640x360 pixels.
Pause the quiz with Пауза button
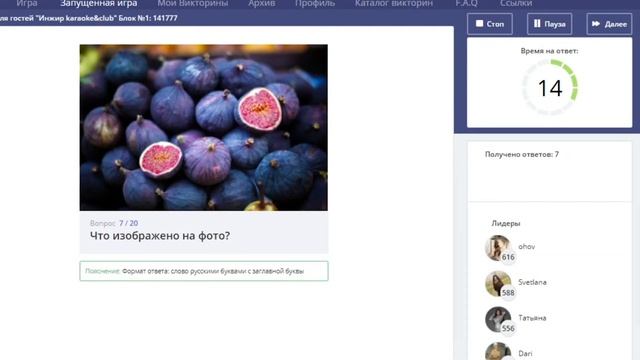click(x=549, y=24)
